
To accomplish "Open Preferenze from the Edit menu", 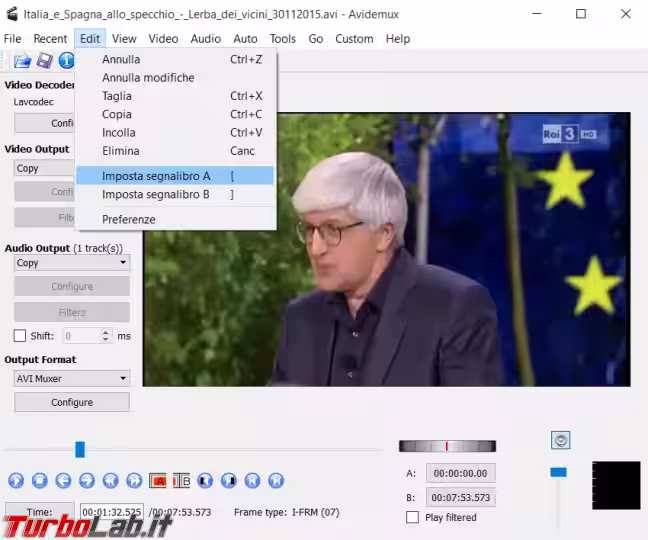I will [x=175, y=219].
